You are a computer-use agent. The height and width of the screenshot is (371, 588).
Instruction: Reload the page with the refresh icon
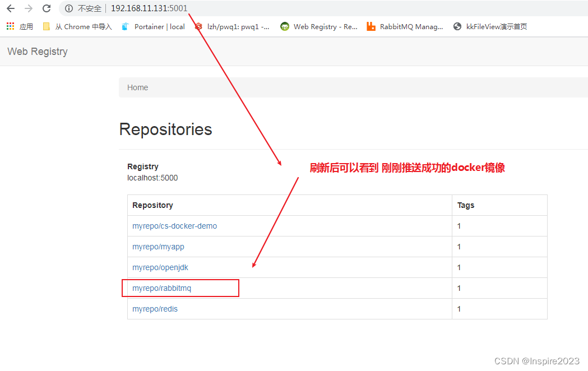click(47, 8)
